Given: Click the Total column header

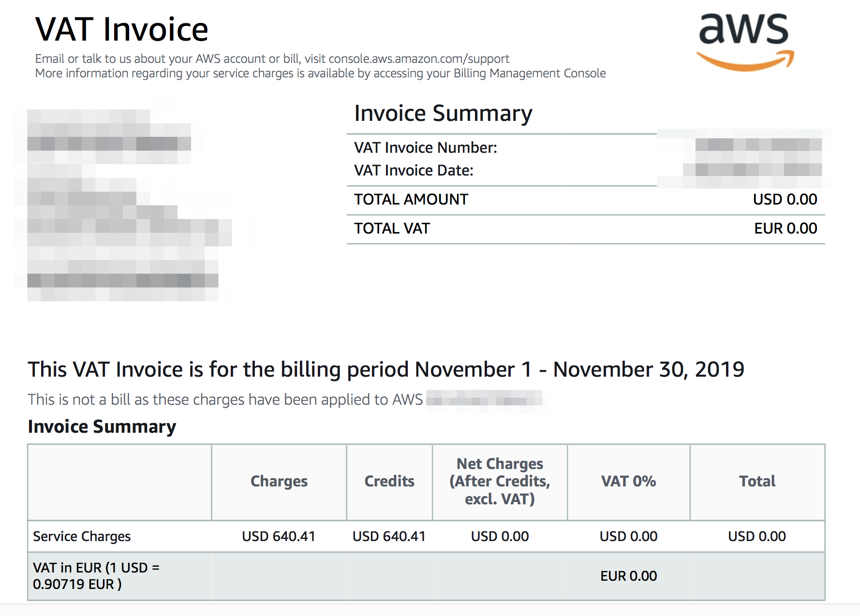Looking at the screenshot, I should 757,481.
